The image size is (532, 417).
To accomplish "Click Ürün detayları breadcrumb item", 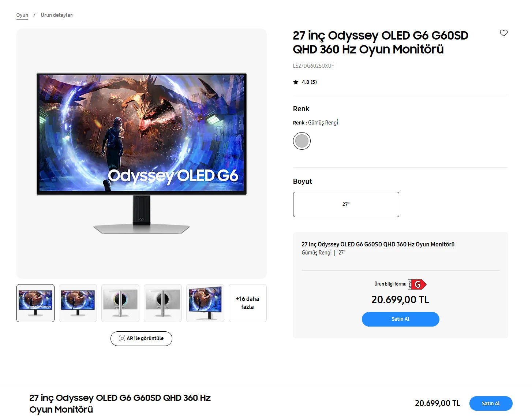I will pyautogui.click(x=57, y=15).
